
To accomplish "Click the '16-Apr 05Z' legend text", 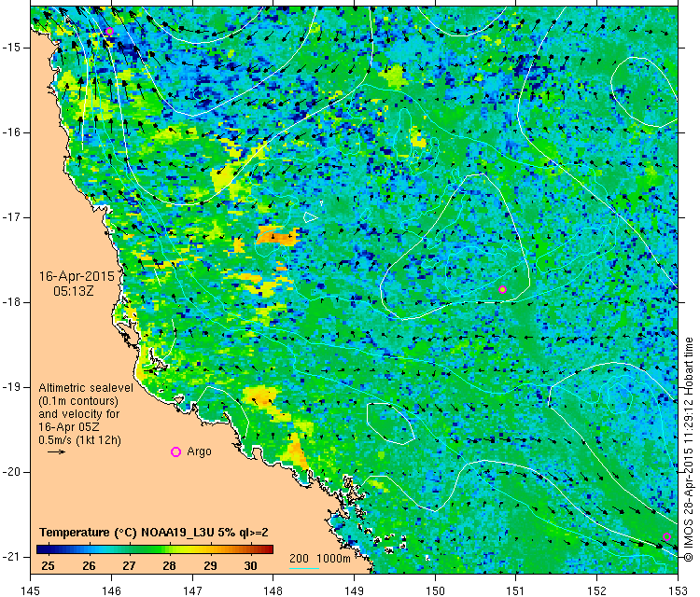I will tap(69, 426).
